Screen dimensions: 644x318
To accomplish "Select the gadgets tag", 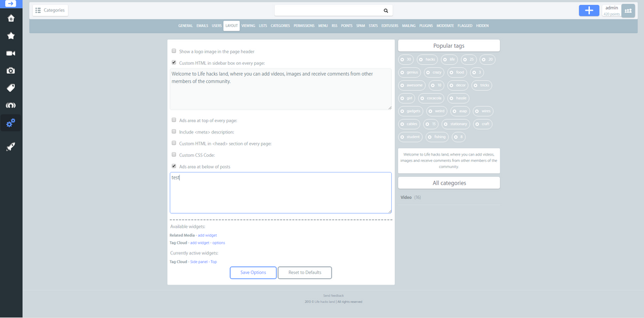I will click(x=411, y=111).
